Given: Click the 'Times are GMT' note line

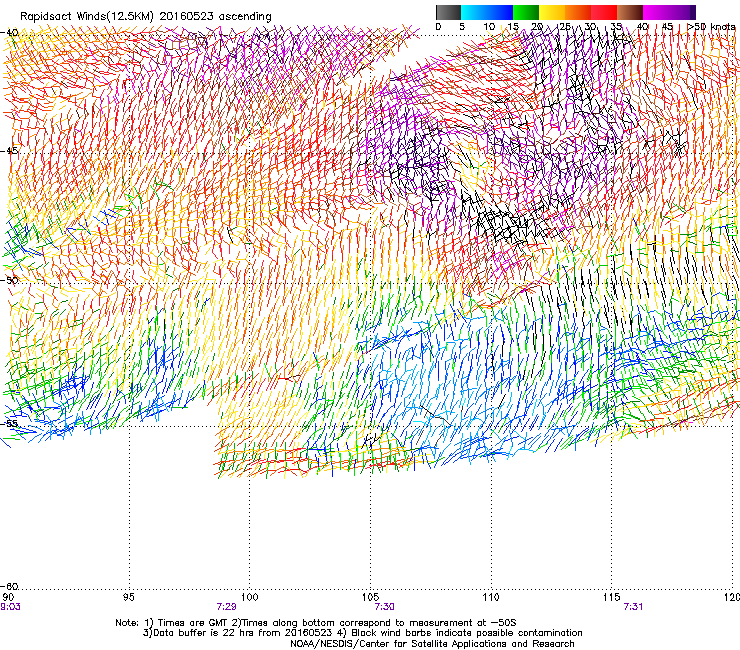Looking at the screenshot, I should pos(316,623).
